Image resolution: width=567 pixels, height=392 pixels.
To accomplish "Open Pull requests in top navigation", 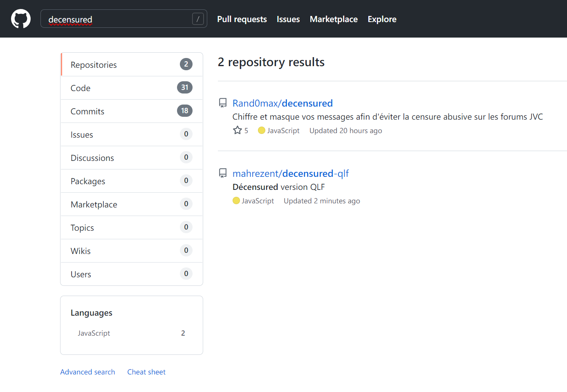I will [242, 19].
